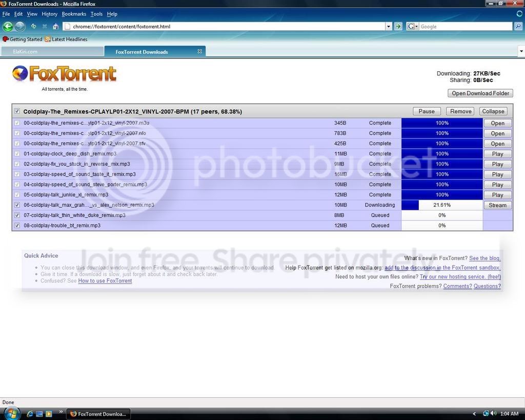Open the Windows Start orb

point(11,413)
